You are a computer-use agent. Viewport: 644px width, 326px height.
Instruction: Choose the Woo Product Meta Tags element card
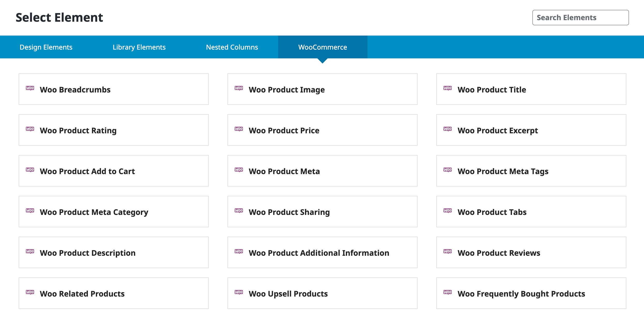click(x=531, y=171)
